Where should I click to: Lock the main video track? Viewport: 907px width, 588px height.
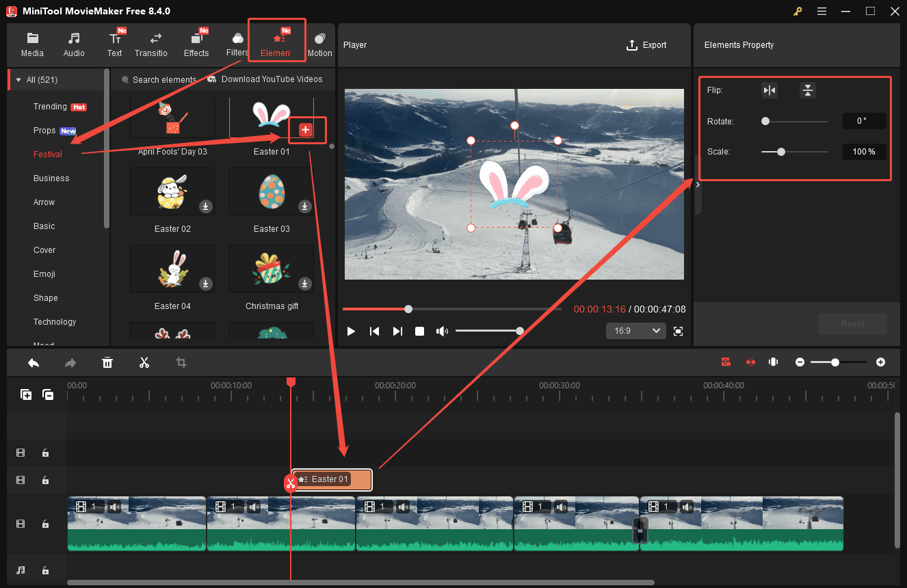pos(45,524)
